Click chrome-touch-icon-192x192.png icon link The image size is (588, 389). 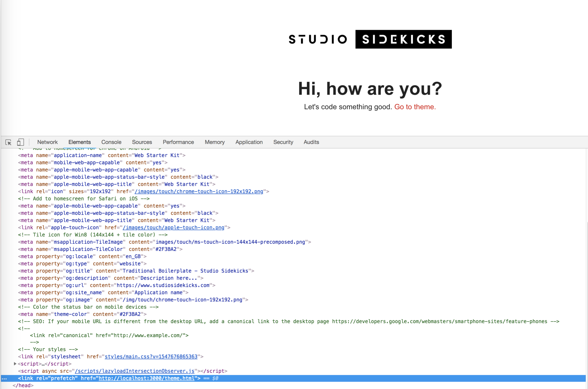pyautogui.click(x=199, y=191)
